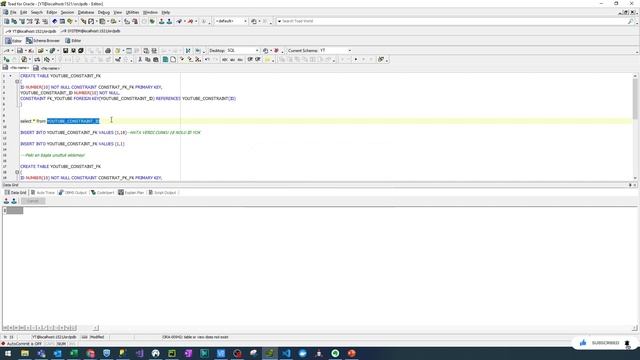Click the first record navigator button
The width and height of the screenshot is (640, 360).
(5, 328)
